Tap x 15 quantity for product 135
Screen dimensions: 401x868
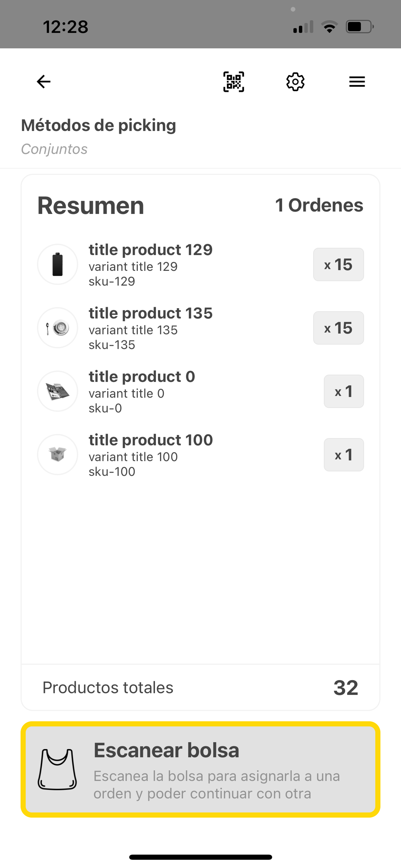[338, 328]
